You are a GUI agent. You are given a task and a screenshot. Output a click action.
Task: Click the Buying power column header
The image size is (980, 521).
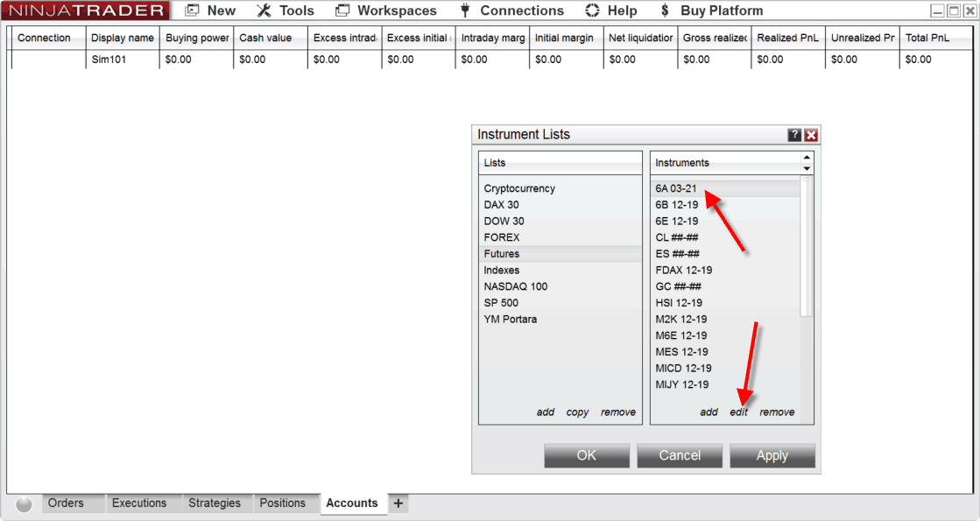(196, 38)
